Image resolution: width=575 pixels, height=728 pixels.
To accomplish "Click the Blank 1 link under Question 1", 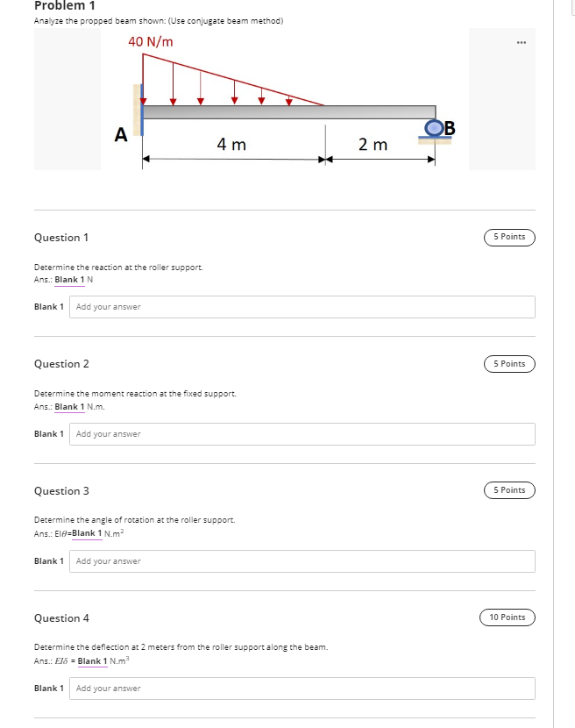I will click(69, 279).
